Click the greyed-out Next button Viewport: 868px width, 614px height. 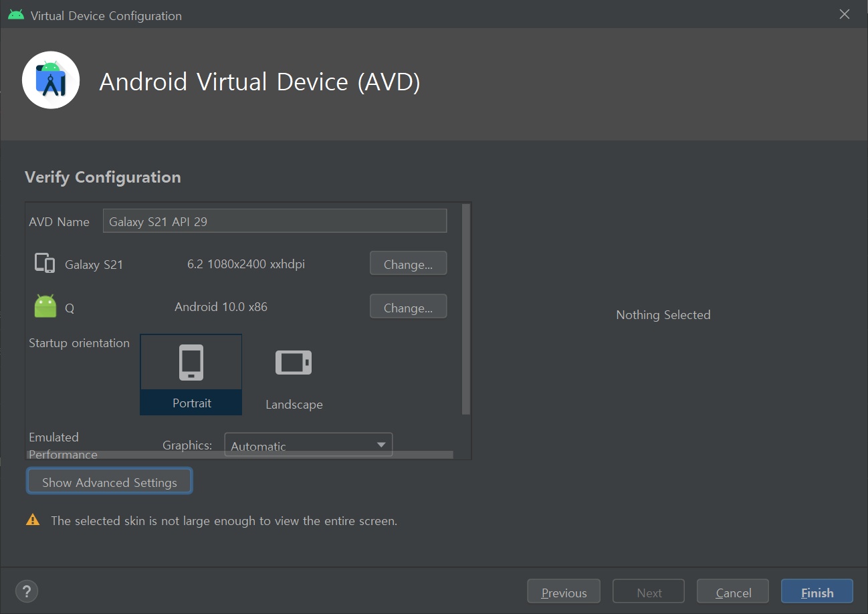click(x=649, y=593)
